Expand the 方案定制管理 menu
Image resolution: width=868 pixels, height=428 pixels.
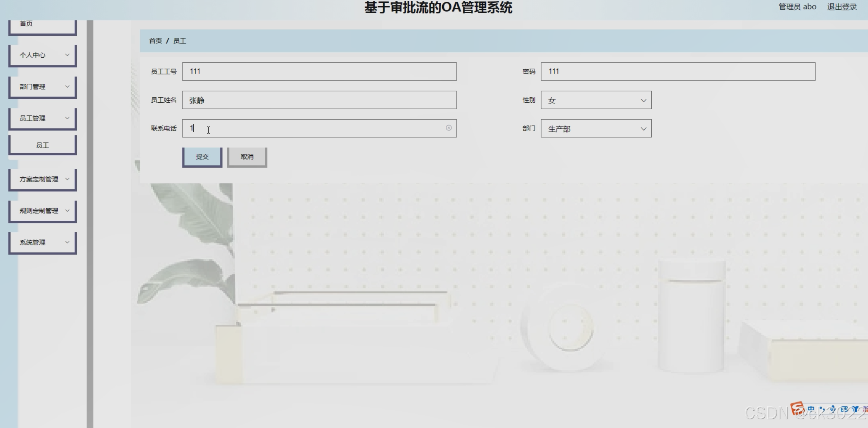42,179
